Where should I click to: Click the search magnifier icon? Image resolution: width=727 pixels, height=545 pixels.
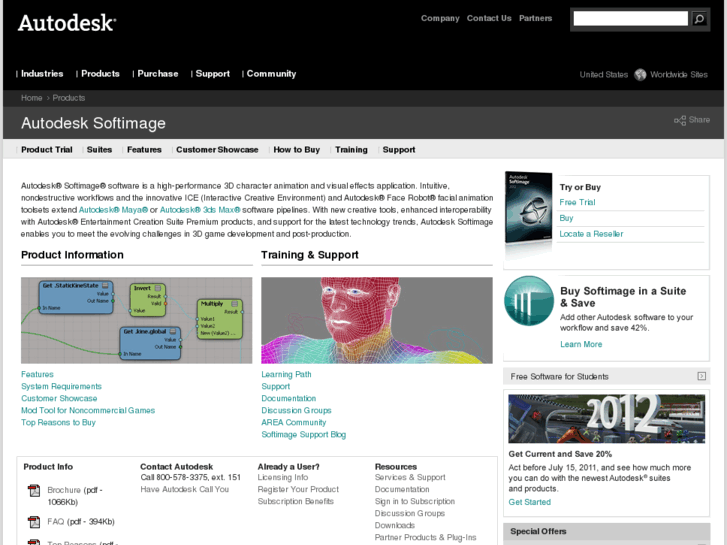[x=699, y=19]
